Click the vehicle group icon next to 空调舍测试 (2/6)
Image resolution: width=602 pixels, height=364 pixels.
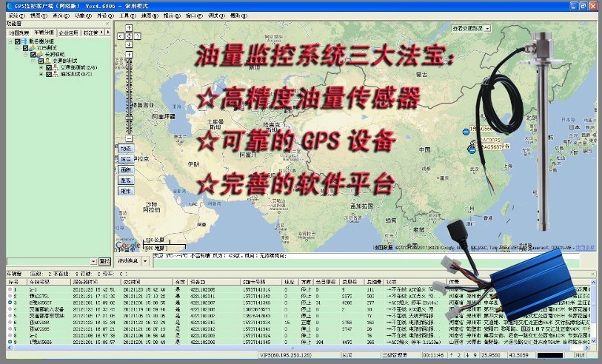[56, 67]
